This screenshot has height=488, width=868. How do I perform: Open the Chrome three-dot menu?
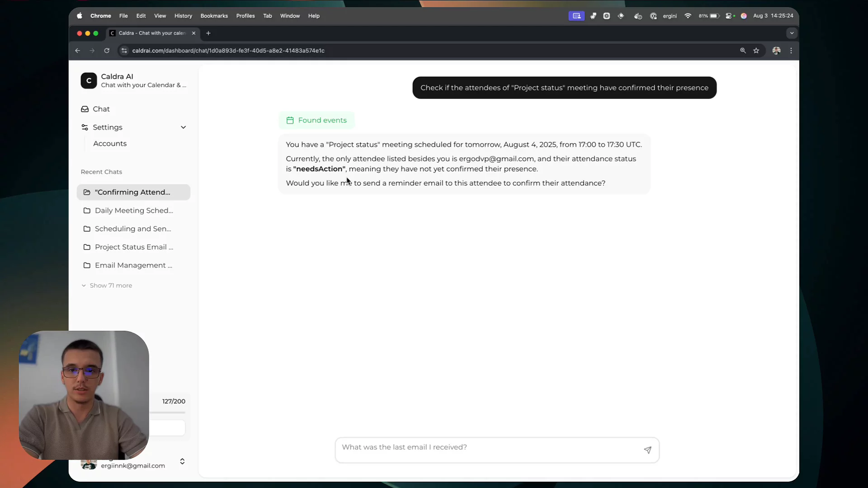point(791,51)
